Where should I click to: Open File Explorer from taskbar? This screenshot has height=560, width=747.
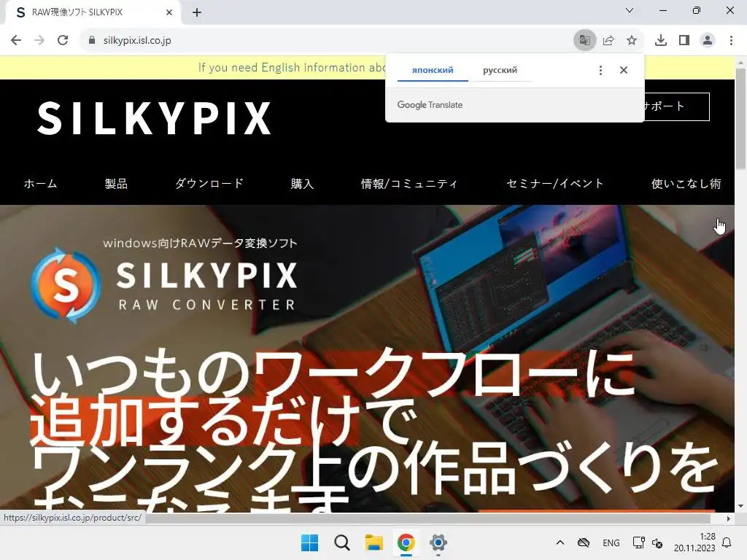374,542
